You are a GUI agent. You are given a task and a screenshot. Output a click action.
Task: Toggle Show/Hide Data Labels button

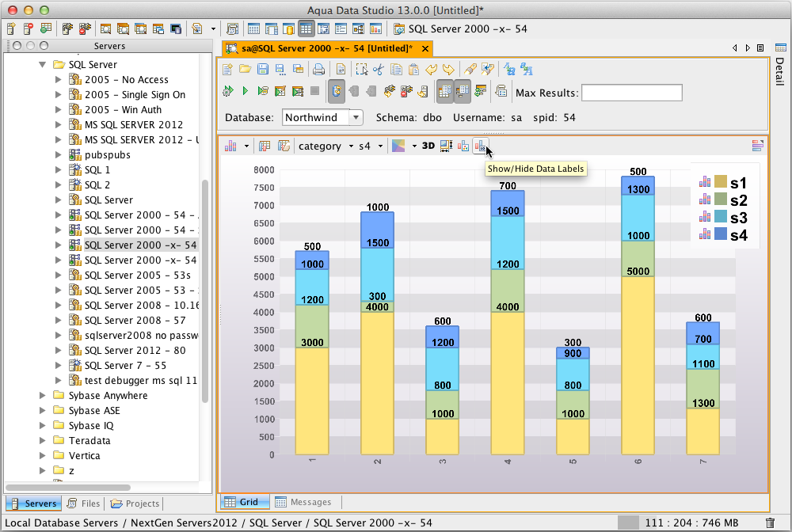coord(481,146)
